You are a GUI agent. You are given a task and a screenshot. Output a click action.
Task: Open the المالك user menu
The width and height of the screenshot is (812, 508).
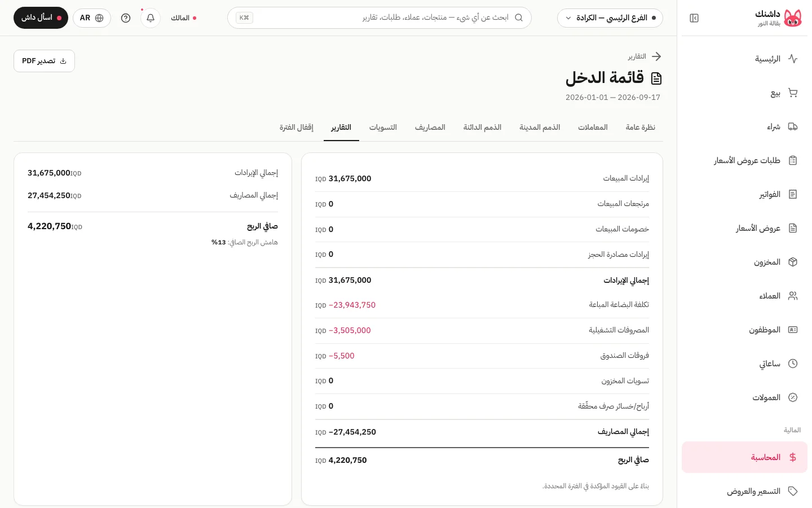[184, 18]
